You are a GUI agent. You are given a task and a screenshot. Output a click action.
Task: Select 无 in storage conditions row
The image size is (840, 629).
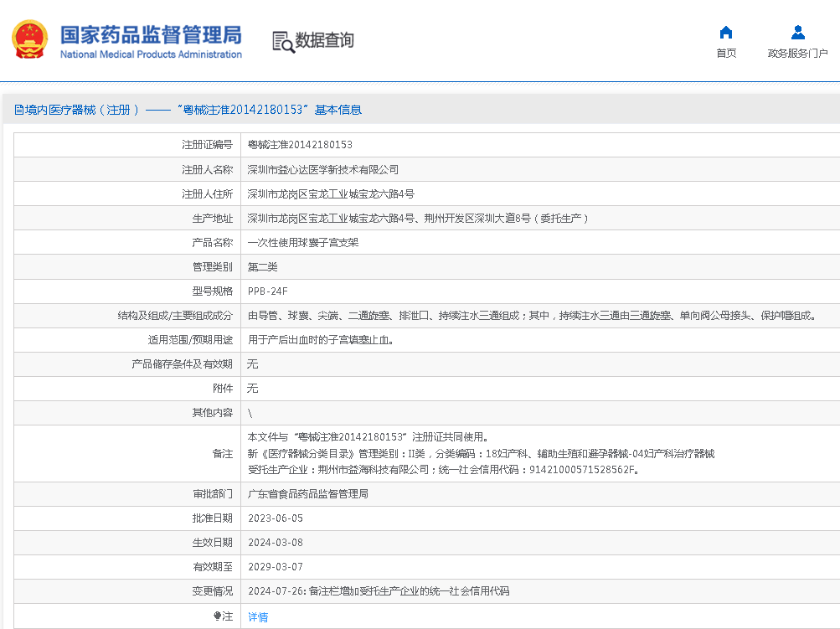pos(252,364)
